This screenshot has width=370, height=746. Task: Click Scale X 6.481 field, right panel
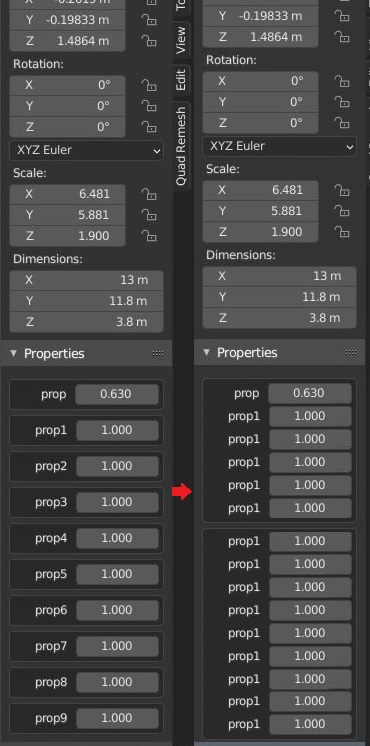click(x=261, y=190)
